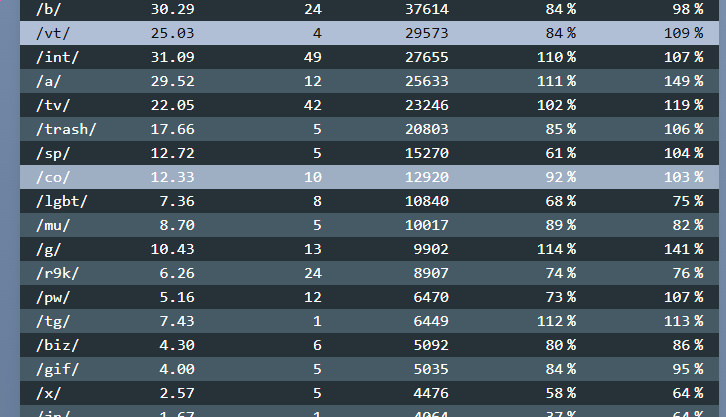
Task: Click the 61 % value in /sp/ row
Action: click(561, 153)
